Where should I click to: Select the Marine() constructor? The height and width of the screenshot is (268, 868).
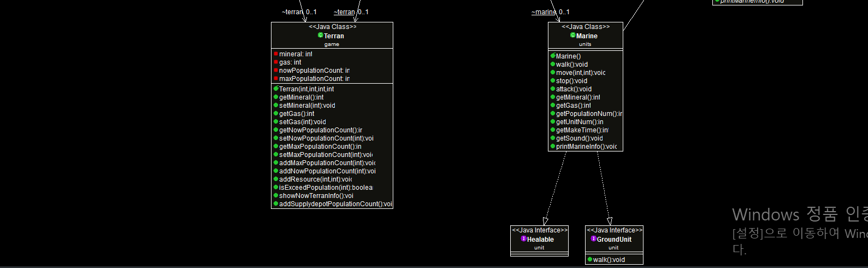click(x=569, y=56)
